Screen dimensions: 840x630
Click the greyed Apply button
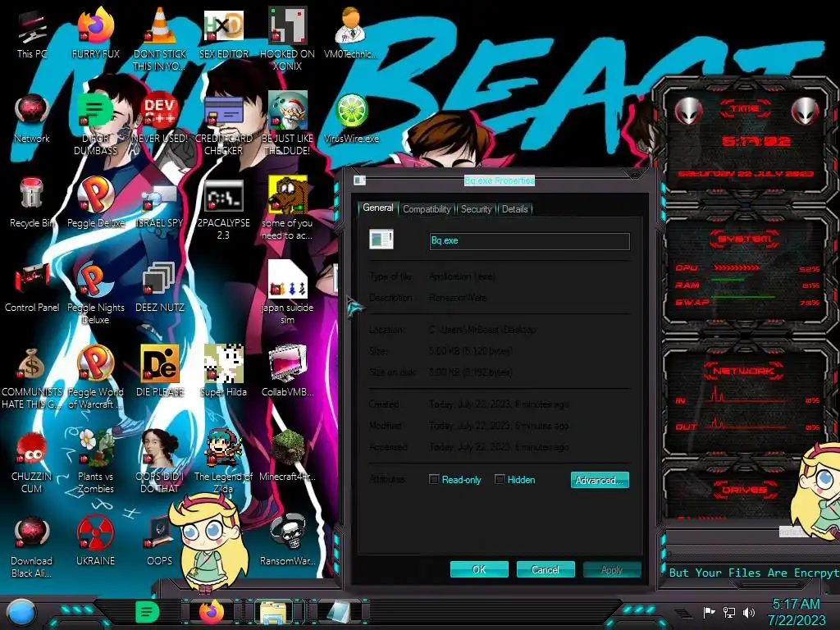click(x=612, y=569)
